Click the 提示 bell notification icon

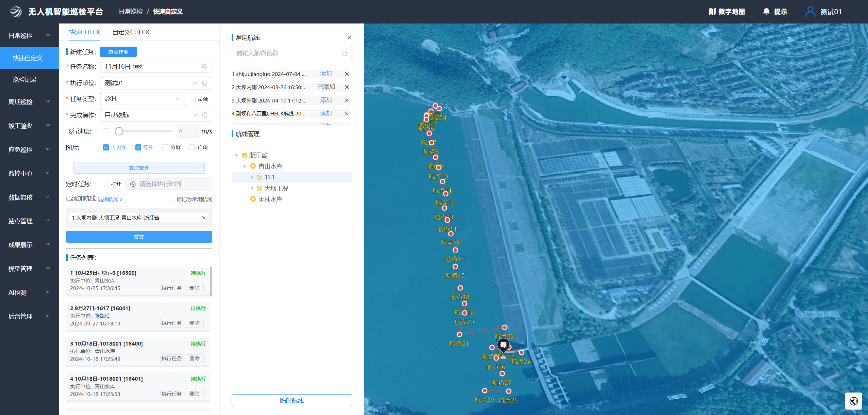click(x=766, y=12)
